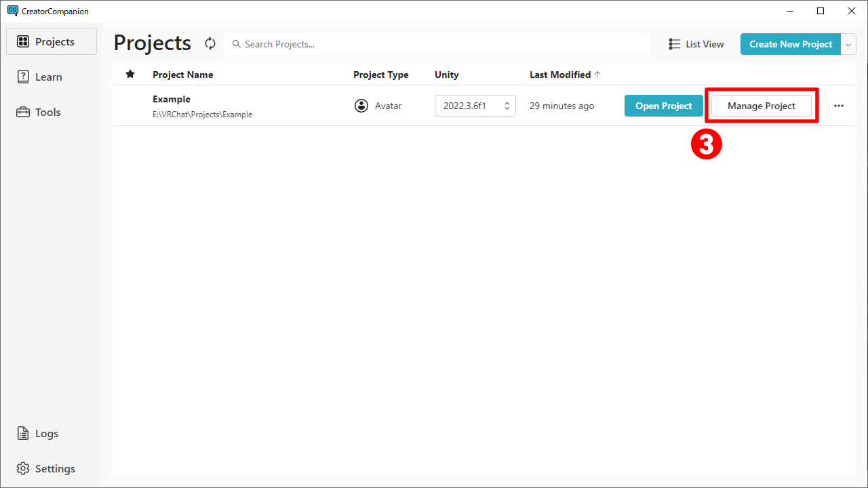Click the Manage Project button
868x488 pixels.
(761, 106)
